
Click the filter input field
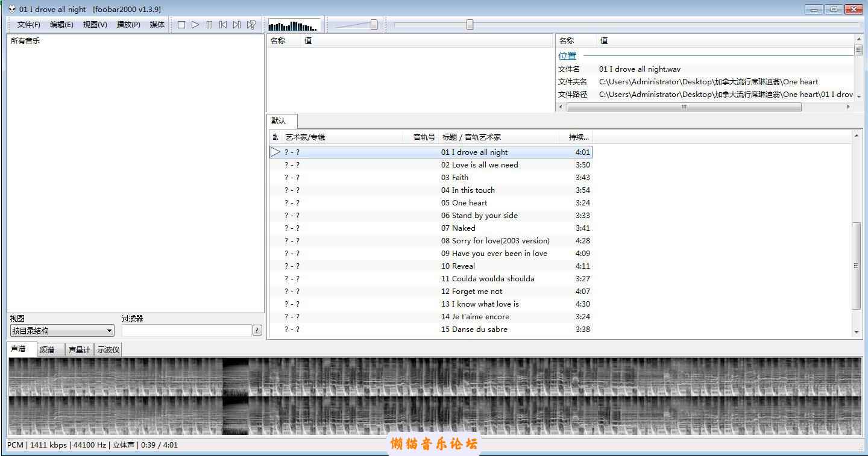click(x=186, y=330)
